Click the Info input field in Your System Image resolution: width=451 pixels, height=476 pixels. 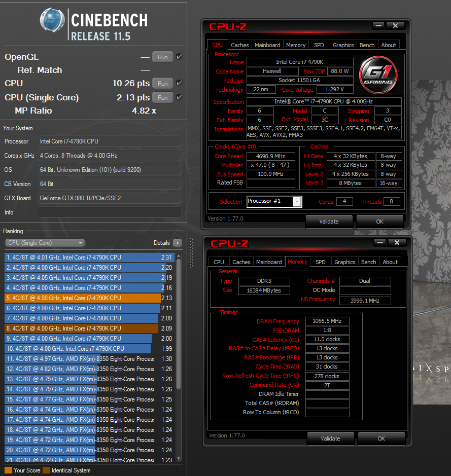[110, 212]
